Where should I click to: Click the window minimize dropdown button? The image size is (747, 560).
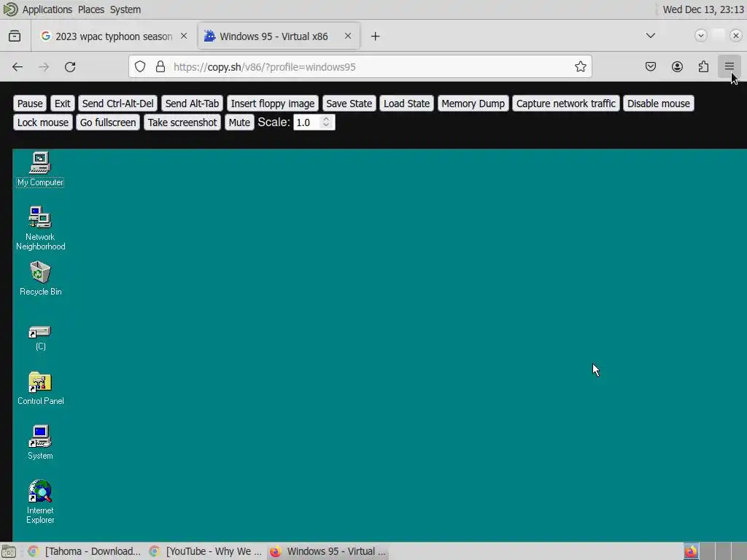tap(701, 36)
